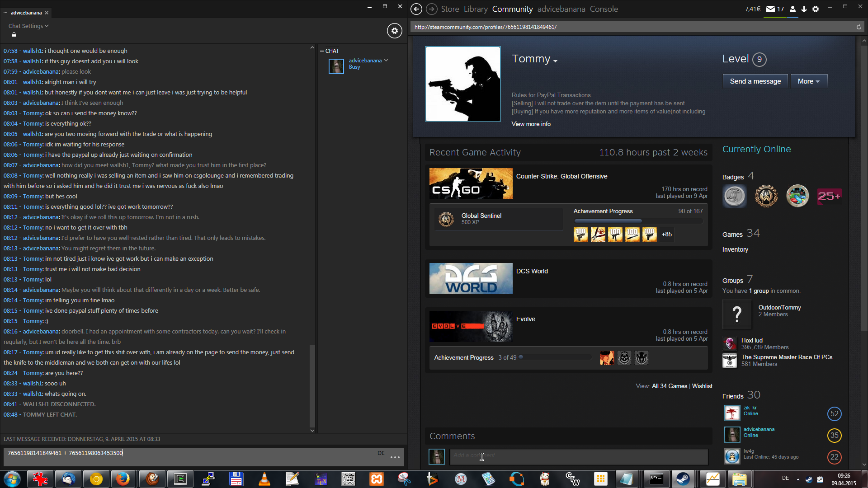The width and height of the screenshot is (868, 488).
Task: Switch to the Library menu
Action: (476, 9)
